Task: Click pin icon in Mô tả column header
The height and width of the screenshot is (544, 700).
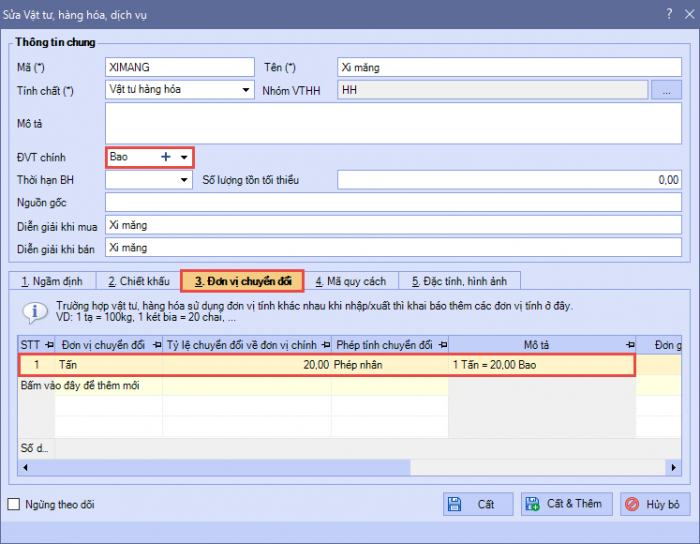Action: click(629, 345)
